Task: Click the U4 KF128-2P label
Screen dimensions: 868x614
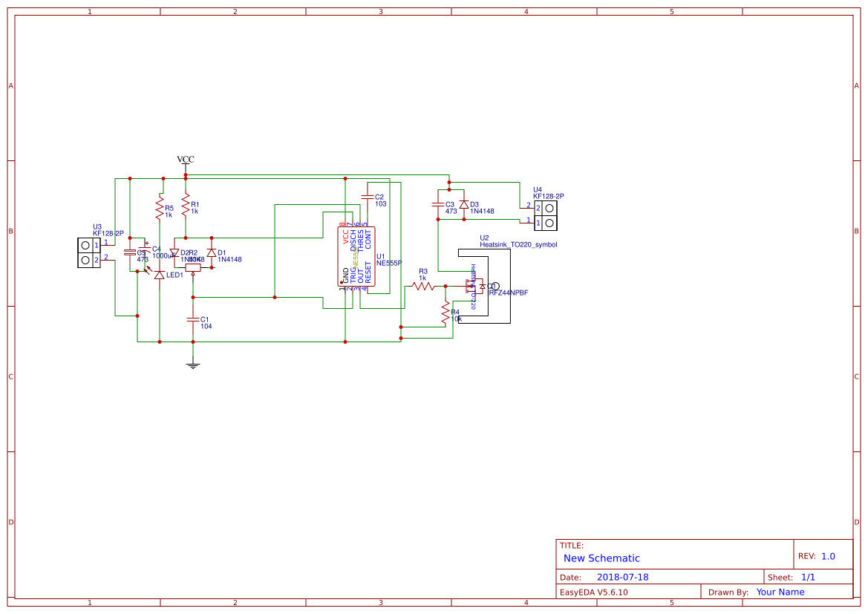Action: point(549,196)
